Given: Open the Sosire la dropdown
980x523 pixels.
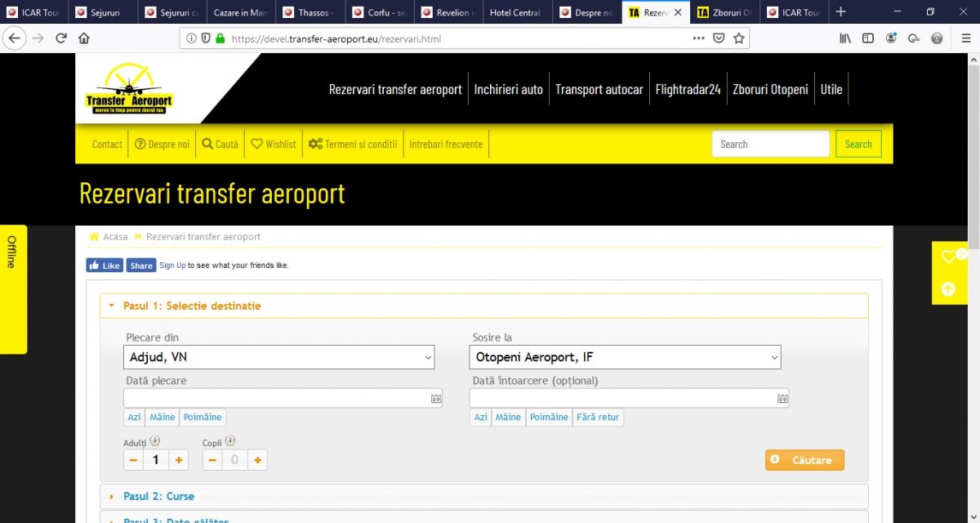Looking at the screenshot, I should tap(626, 357).
